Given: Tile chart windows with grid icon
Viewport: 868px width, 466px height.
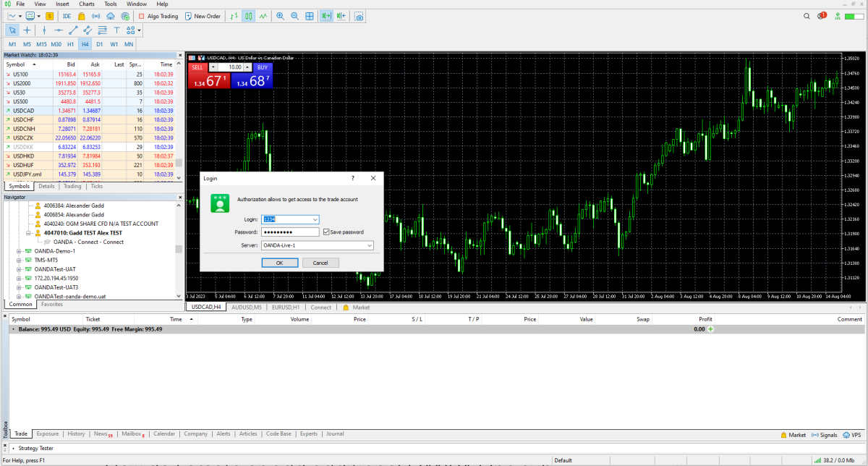Looking at the screenshot, I should click(x=310, y=16).
